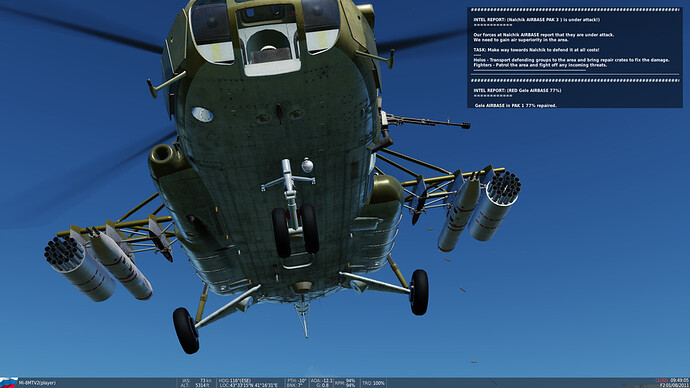The height and width of the screenshot is (388, 690).
Task: Click the HDG heading readout
Action: (x=235, y=381)
